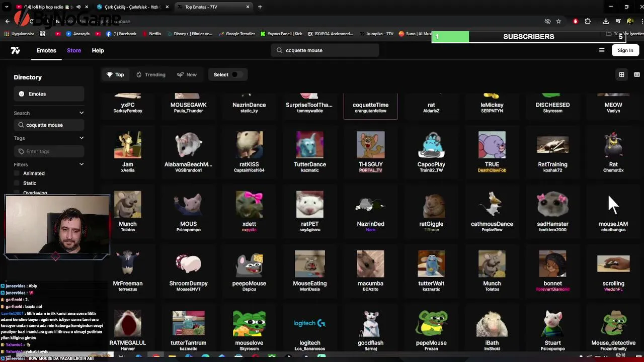Open the THISGUY emote
The width and height of the screenshot is (644, 362).
(370, 151)
